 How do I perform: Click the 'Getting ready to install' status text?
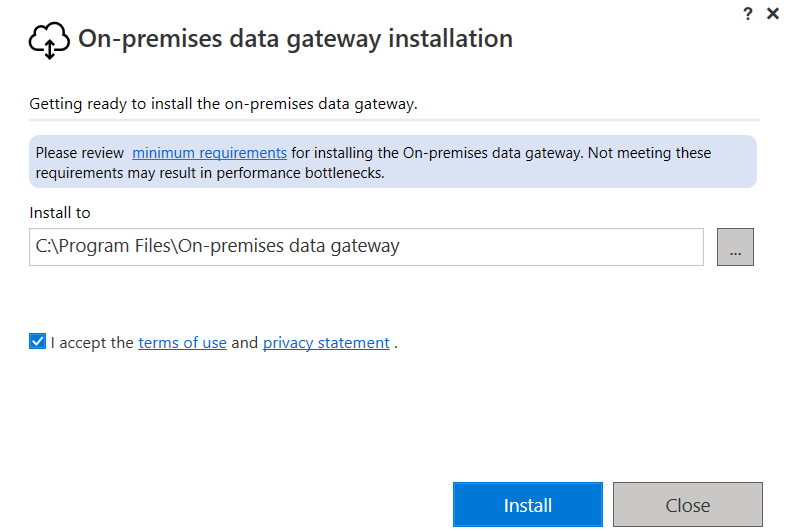point(223,103)
